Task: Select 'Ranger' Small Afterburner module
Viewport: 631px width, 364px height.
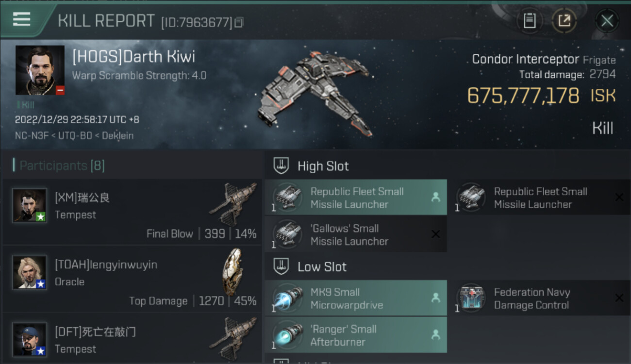Action: pos(356,335)
